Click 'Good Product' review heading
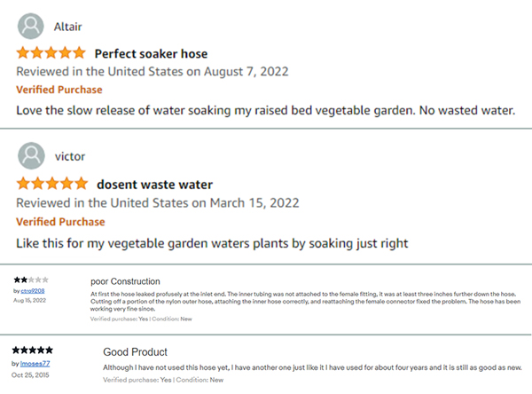Image resolution: width=532 pixels, height=394 pixels. pos(135,352)
